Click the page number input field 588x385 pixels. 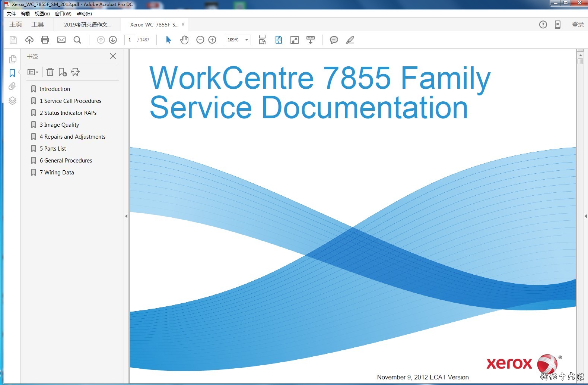click(x=130, y=40)
